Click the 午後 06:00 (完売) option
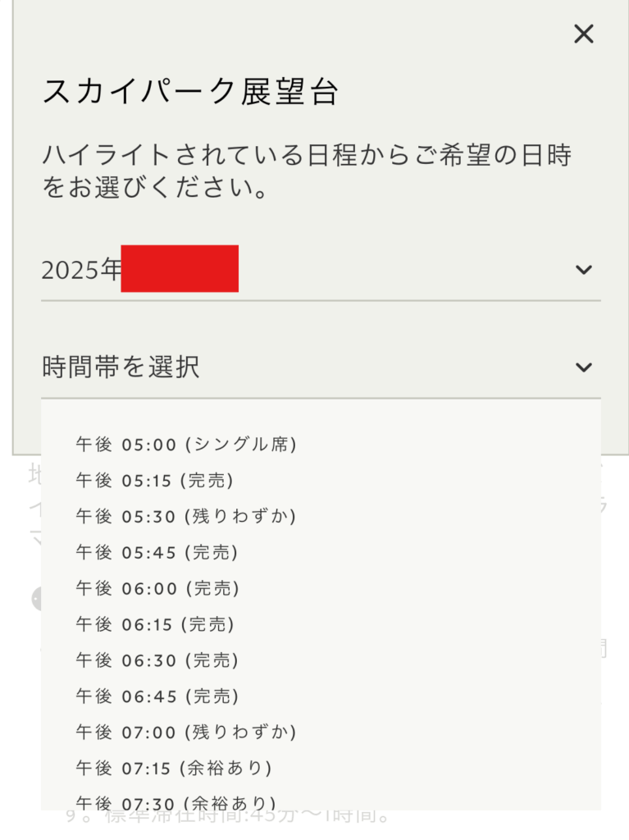The height and width of the screenshot is (840, 629). [x=157, y=588]
